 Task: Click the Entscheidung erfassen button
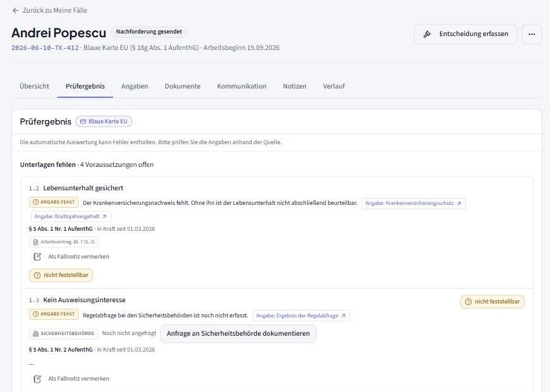pyautogui.click(x=465, y=34)
